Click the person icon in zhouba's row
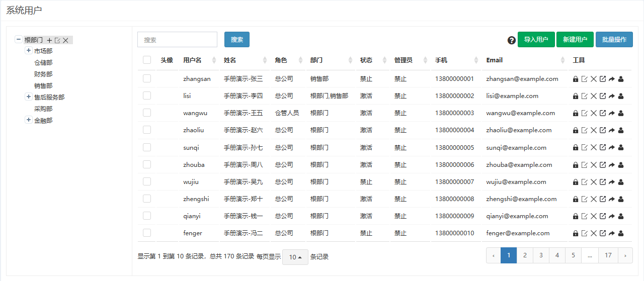Viewport: 644px width, 281px height. click(x=620, y=165)
